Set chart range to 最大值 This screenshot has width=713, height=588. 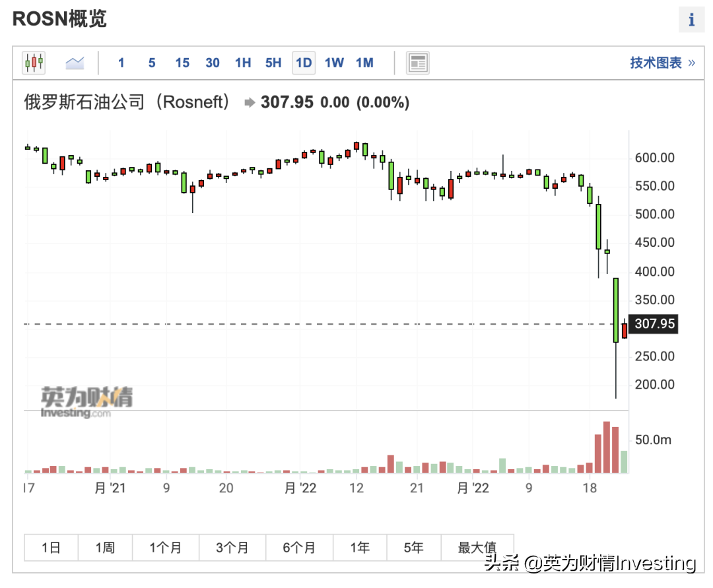tap(477, 548)
